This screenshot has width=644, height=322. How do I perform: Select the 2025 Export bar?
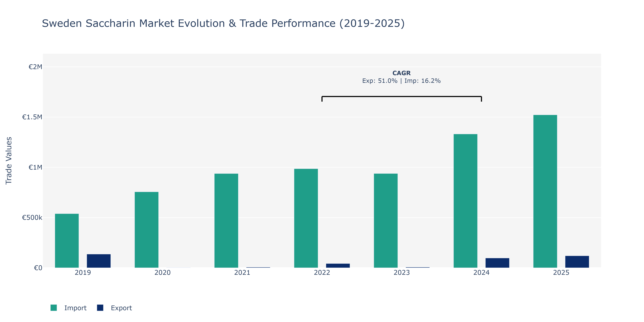pos(577,262)
